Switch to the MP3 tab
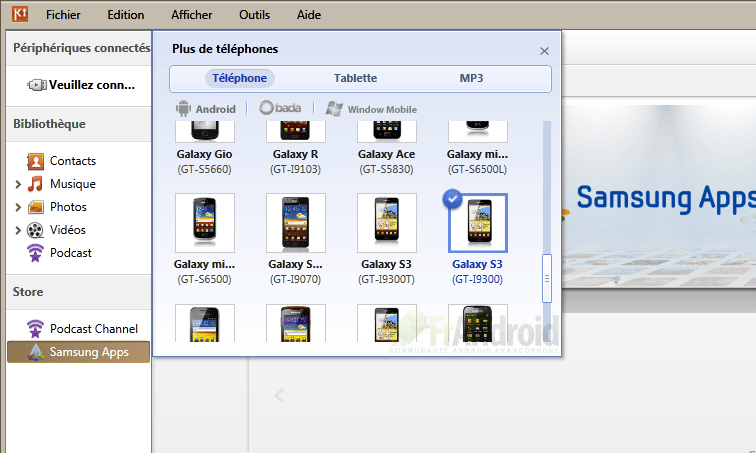The width and height of the screenshot is (756, 453). coord(471,78)
